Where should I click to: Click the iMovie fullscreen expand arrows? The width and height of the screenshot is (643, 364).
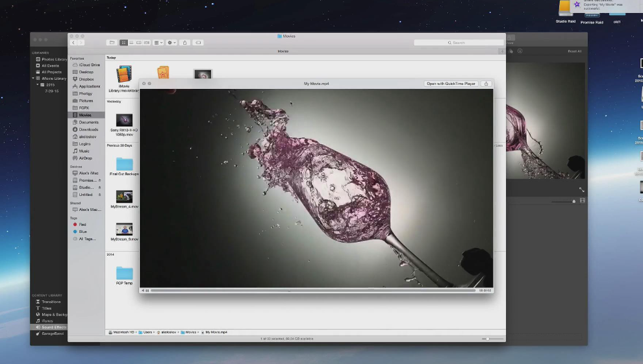pos(581,189)
